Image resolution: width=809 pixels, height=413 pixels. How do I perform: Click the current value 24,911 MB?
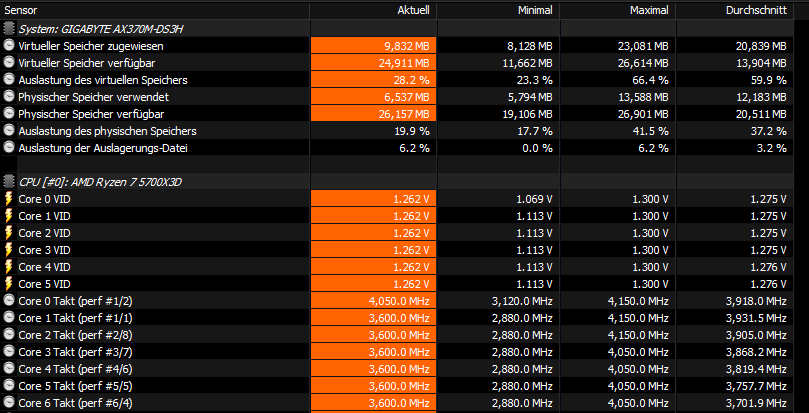tap(404, 63)
